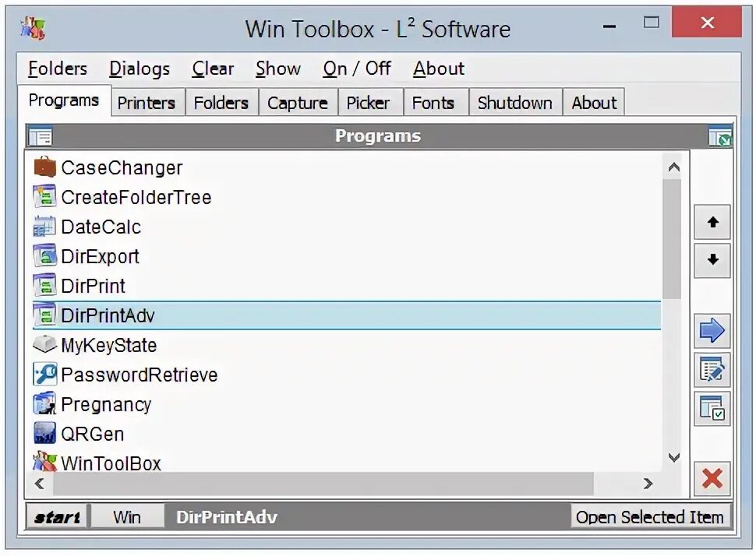
Task: Click the horizontal scrollbar right arrow
Action: (x=648, y=484)
